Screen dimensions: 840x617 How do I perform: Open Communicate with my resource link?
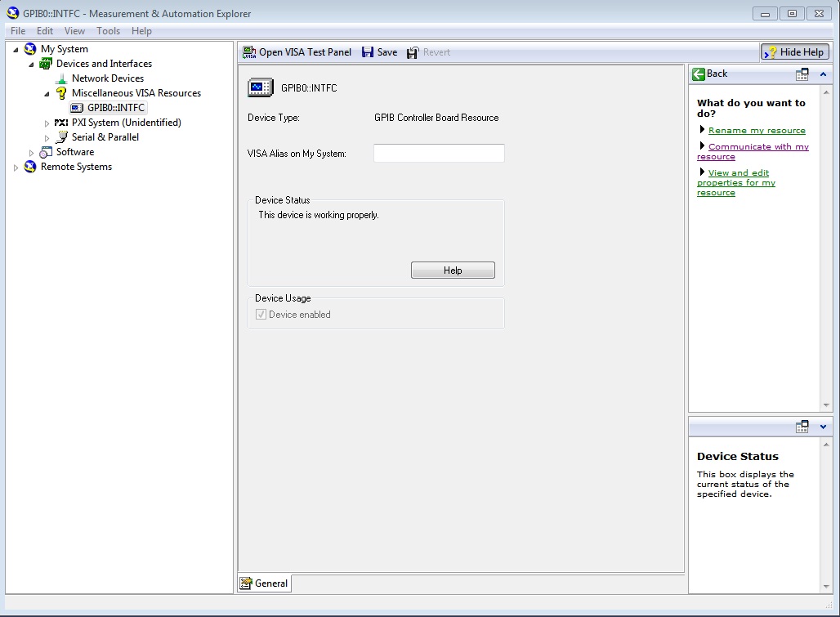(753, 151)
